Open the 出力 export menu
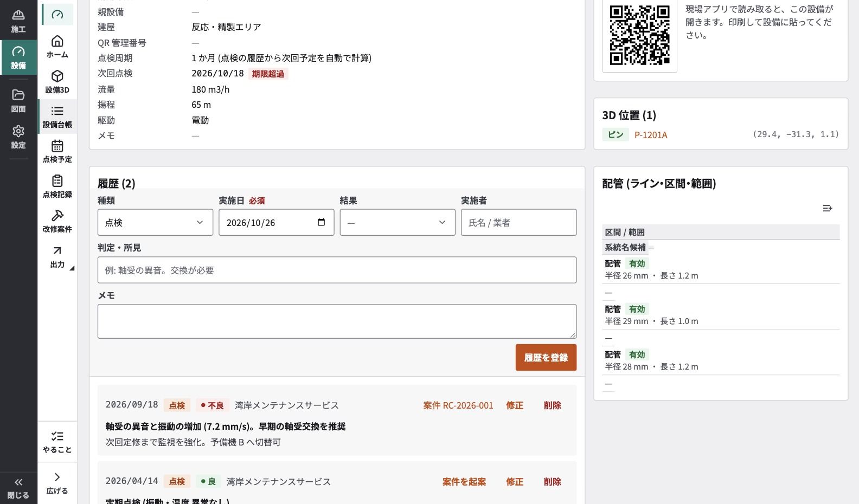 (x=57, y=256)
